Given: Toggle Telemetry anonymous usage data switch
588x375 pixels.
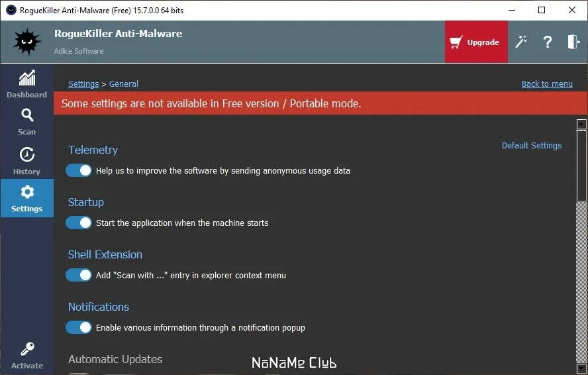Looking at the screenshot, I should point(79,170).
